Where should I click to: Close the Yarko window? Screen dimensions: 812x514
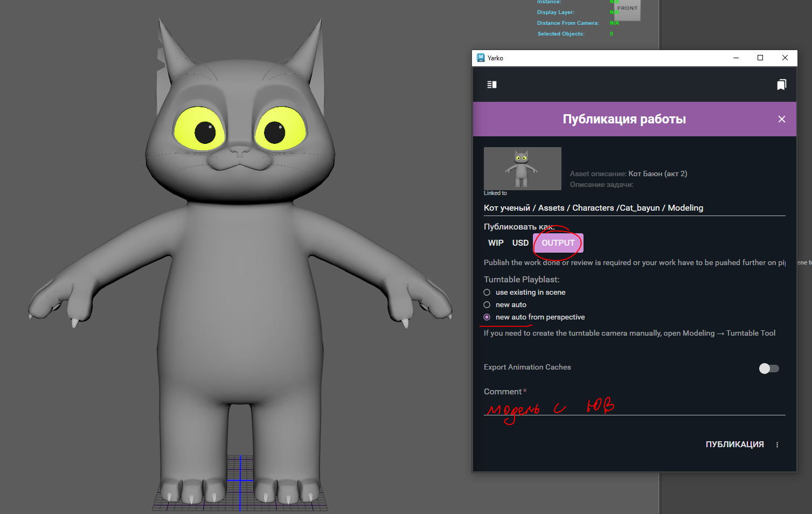click(785, 58)
